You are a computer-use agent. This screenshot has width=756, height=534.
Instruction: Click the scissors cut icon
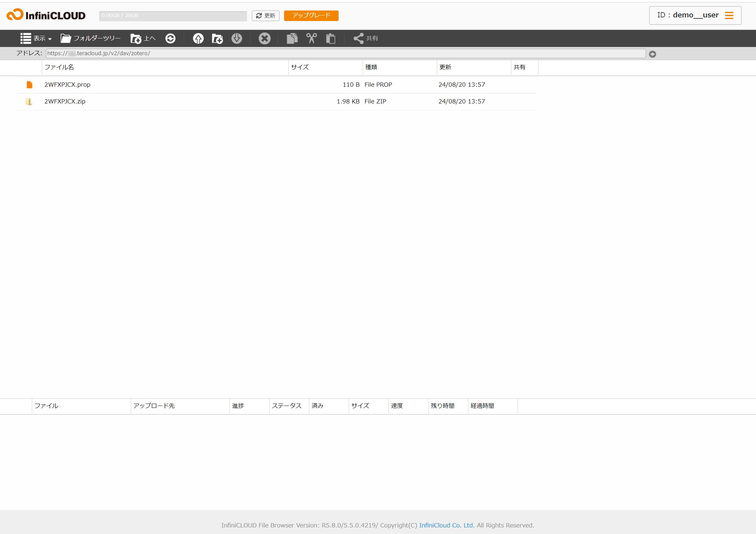(x=311, y=38)
